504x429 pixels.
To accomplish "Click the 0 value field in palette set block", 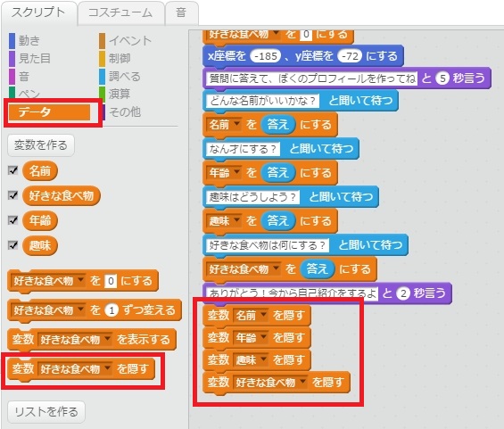I will [x=111, y=281].
